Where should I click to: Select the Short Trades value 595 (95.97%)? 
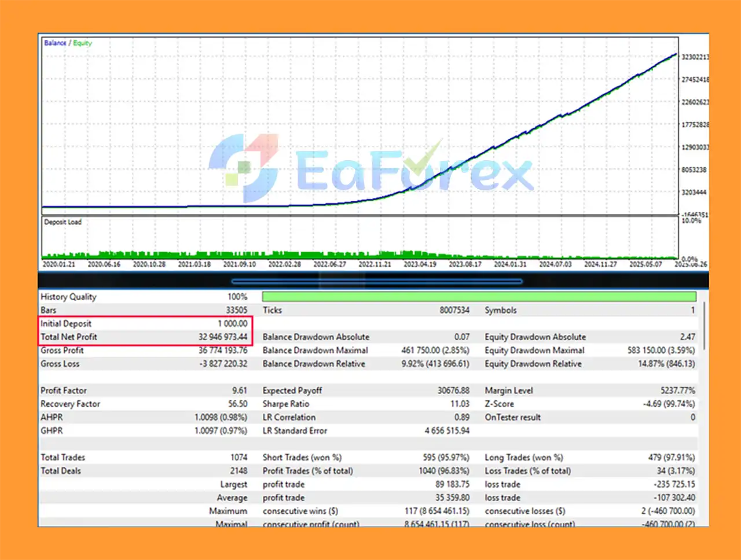pyautogui.click(x=446, y=457)
